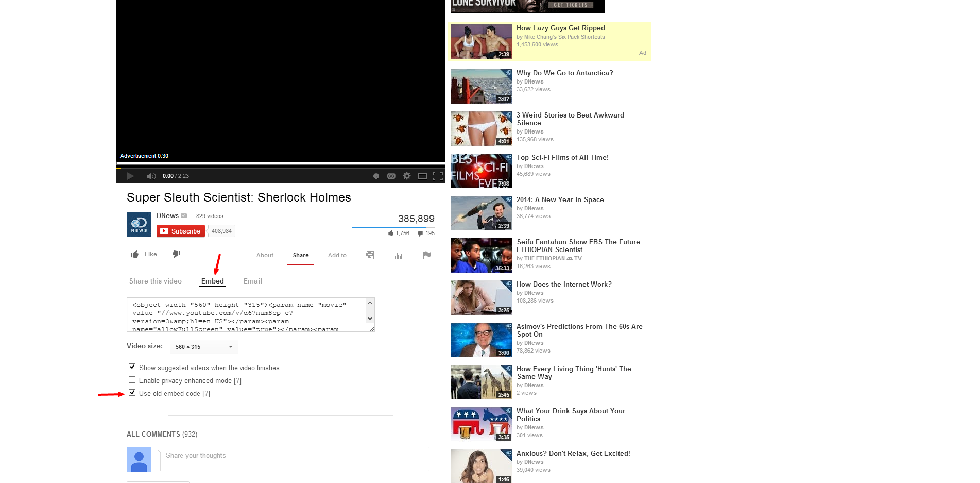
Task: Click the ALL COMMENTS (932) heading
Action: pos(162,434)
